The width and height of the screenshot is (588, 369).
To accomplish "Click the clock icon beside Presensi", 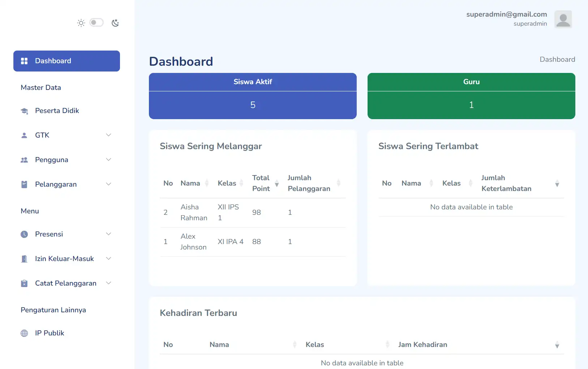I will click(x=24, y=234).
